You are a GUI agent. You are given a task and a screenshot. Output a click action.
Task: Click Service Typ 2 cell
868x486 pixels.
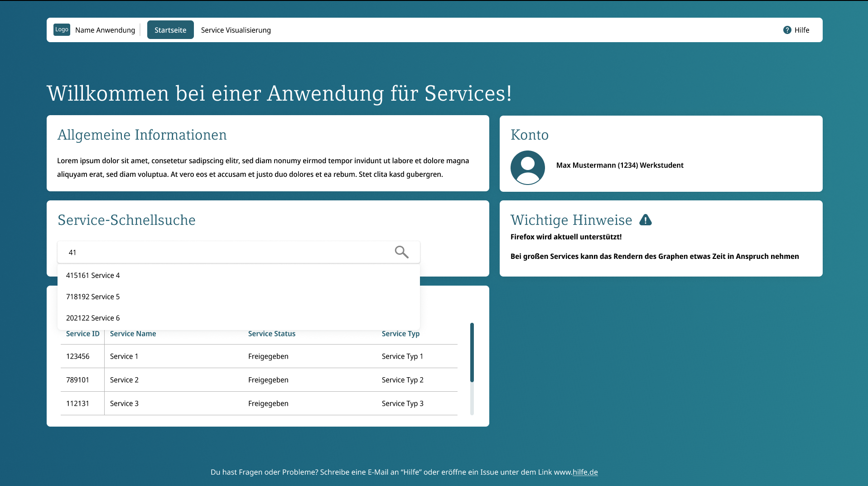[402, 380]
